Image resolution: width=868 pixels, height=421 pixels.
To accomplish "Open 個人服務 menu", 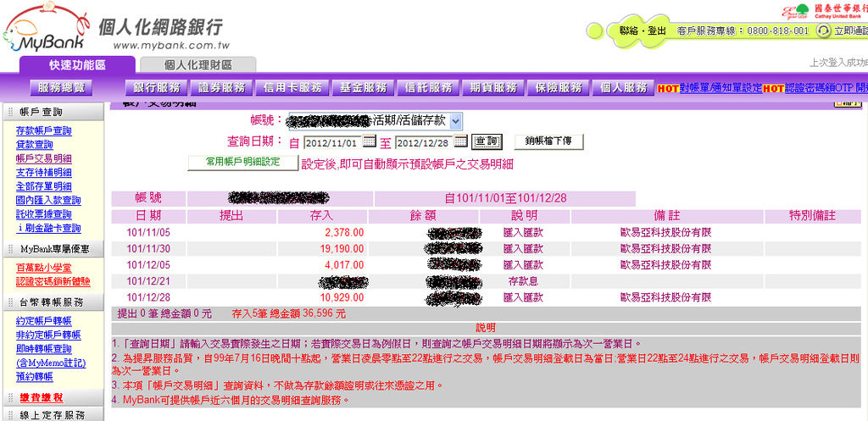I will point(623,88).
